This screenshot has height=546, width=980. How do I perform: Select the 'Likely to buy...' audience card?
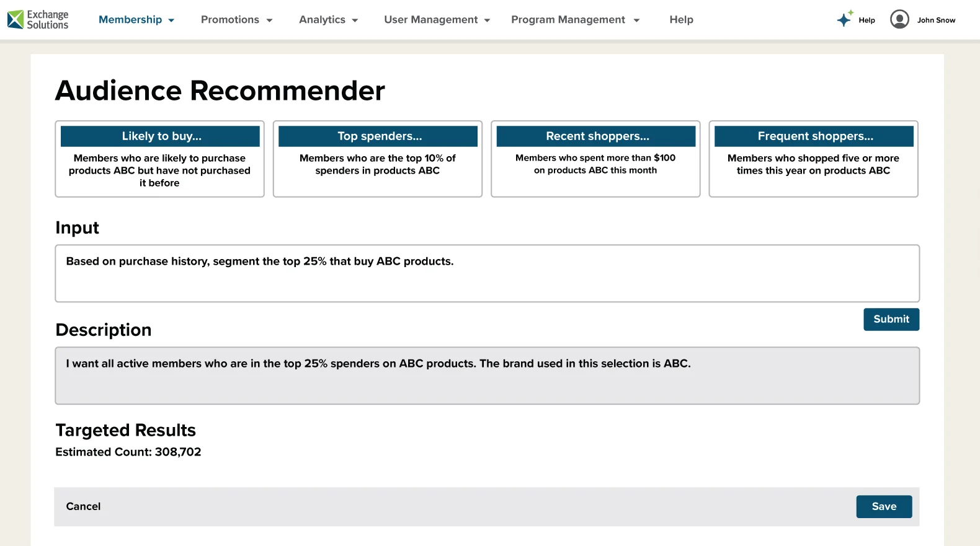pyautogui.click(x=160, y=159)
